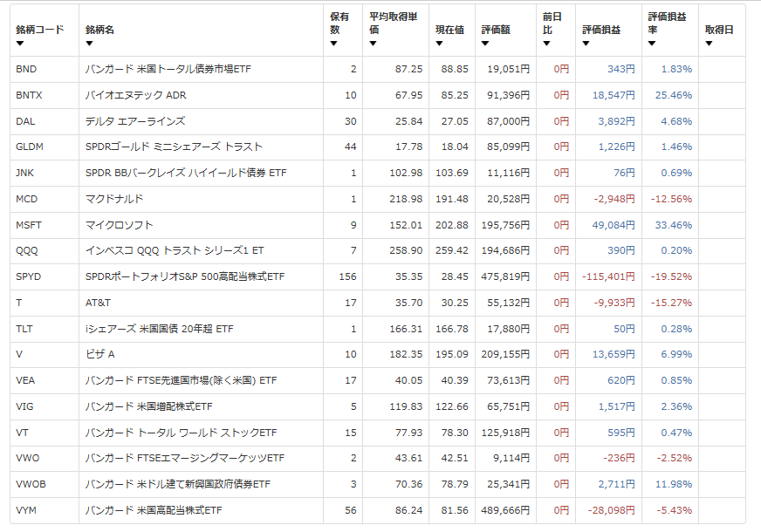Screen dimensions: 761x532
Task: Click name ビザ A
Action: [x=100, y=354]
